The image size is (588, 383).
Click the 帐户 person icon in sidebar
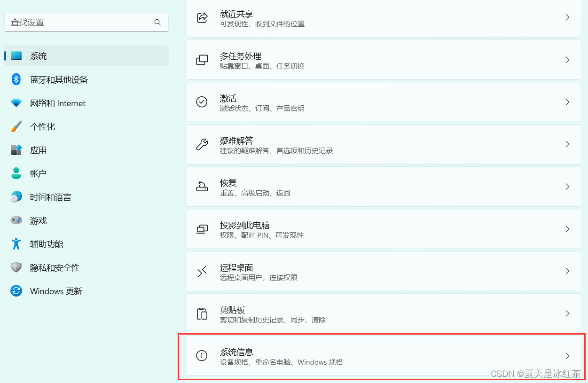coord(16,173)
